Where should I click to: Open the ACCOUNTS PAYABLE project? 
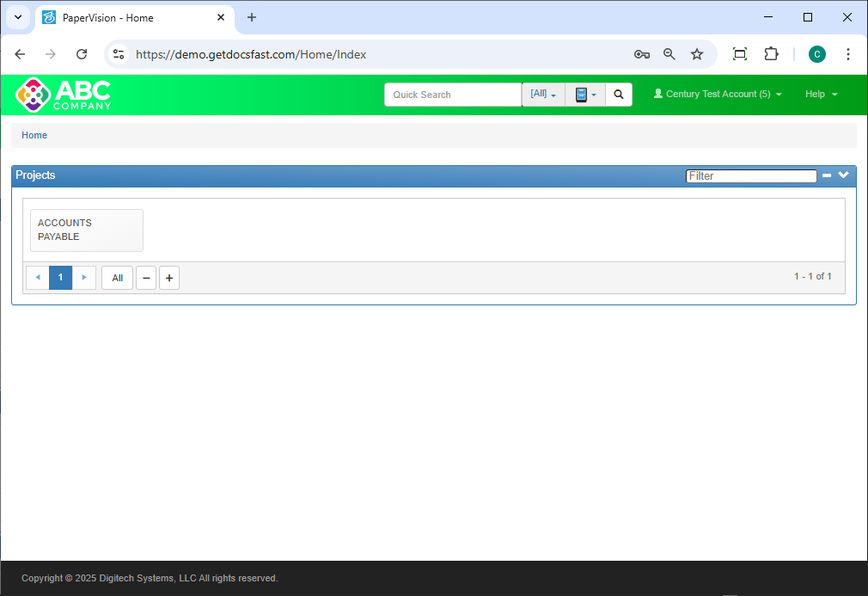coord(86,230)
